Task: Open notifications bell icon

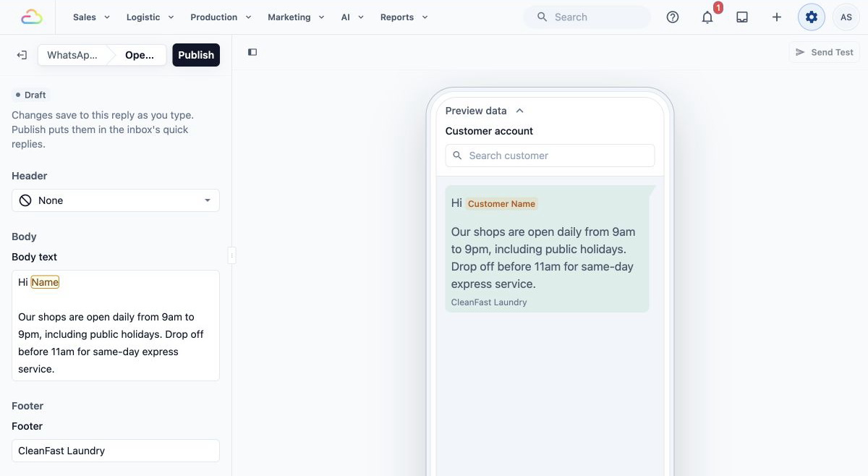Action: click(707, 17)
